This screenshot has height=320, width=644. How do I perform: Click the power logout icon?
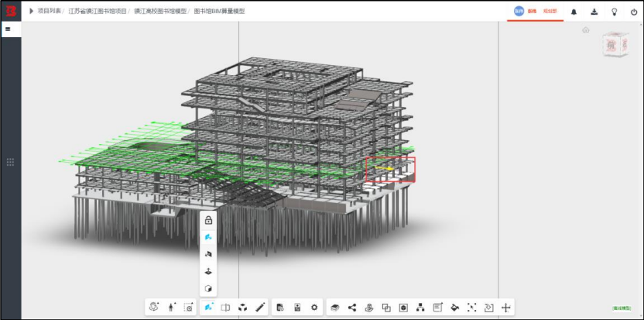point(634,12)
